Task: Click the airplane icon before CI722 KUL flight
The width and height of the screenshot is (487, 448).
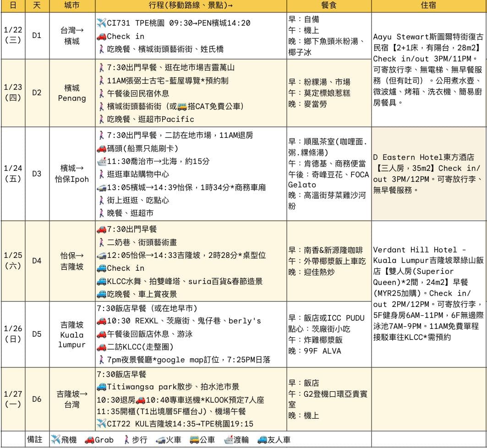Action: click(x=102, y=423)
